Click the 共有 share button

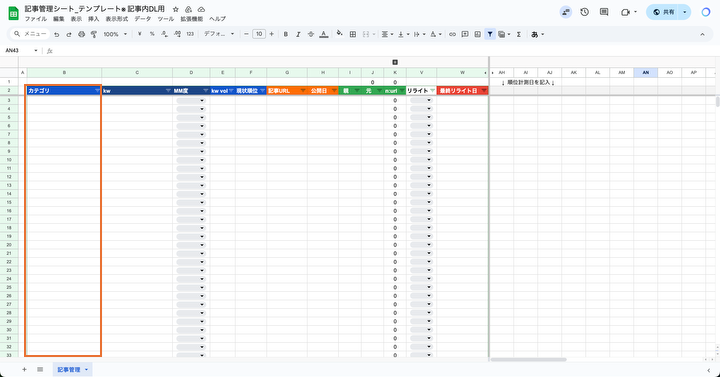pos(664,12)
